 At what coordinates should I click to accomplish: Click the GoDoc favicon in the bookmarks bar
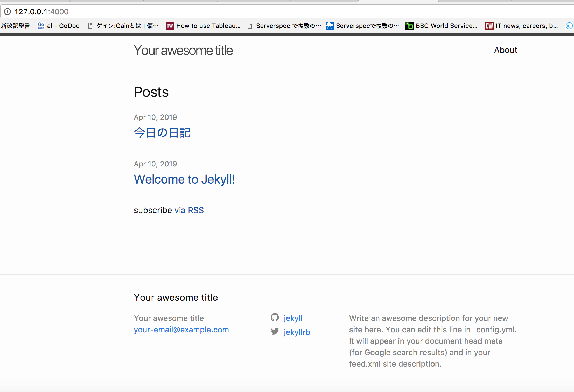click(x=41, y=25)
